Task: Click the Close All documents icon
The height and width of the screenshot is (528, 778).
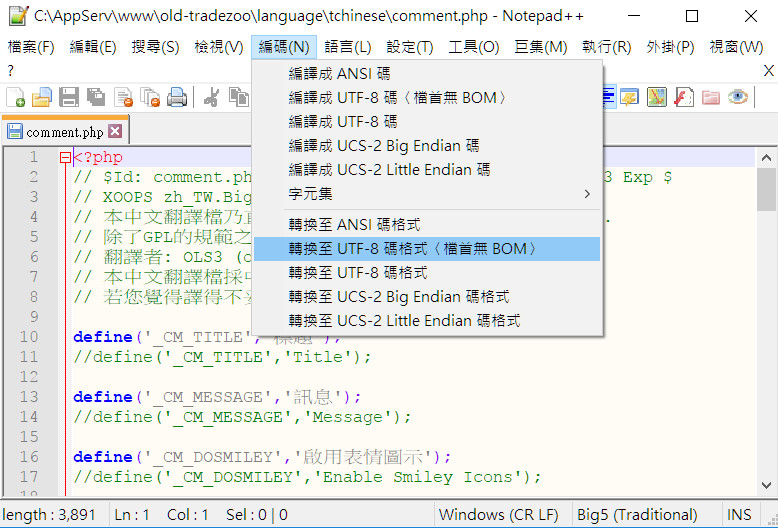Action: point(150,97)
